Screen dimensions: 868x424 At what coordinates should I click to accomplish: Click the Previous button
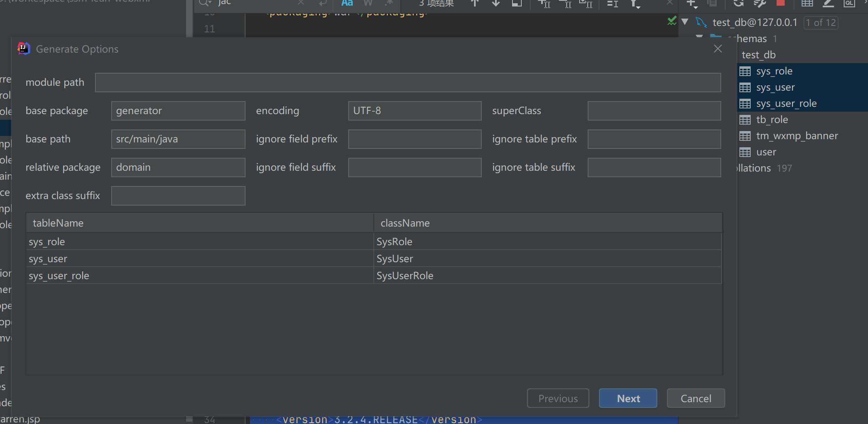[558, 399]
